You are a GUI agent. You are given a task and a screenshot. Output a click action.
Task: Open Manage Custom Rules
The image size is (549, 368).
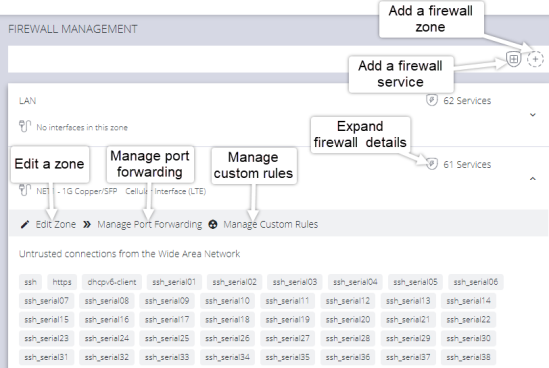click(x=271, y=224)
